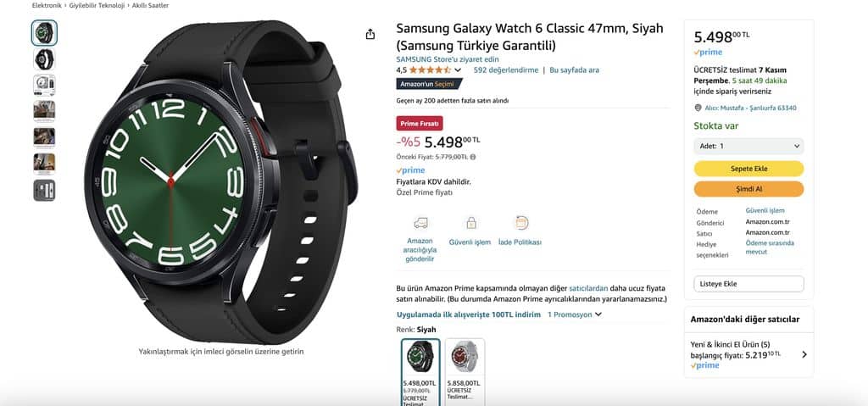Click the delivery truck icon above Amazon aracılığıyla gönderilir
This screenshot has height=406, width=868.
click(x=420, y=223)
